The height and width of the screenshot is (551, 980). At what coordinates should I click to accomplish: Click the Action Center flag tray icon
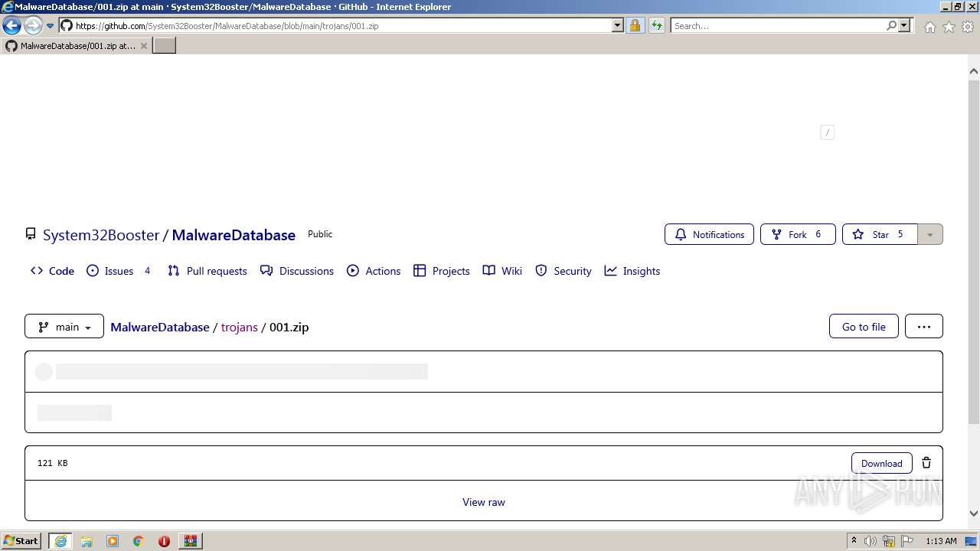click(907, 541)
